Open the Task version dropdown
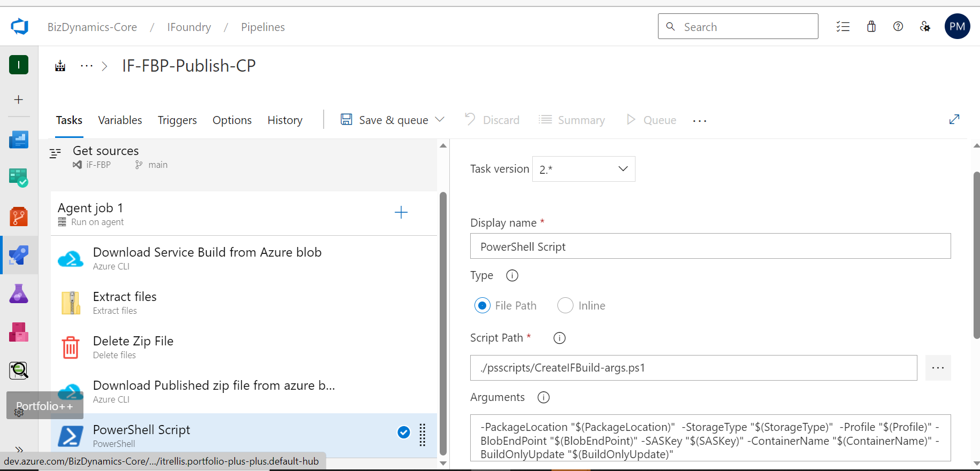The image size is (980, 471). [584, 169]
